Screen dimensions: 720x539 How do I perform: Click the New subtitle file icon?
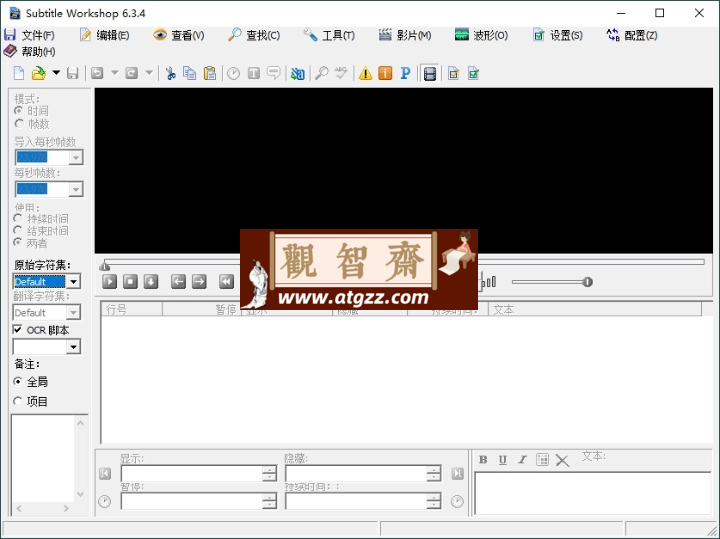pos(19,73)
